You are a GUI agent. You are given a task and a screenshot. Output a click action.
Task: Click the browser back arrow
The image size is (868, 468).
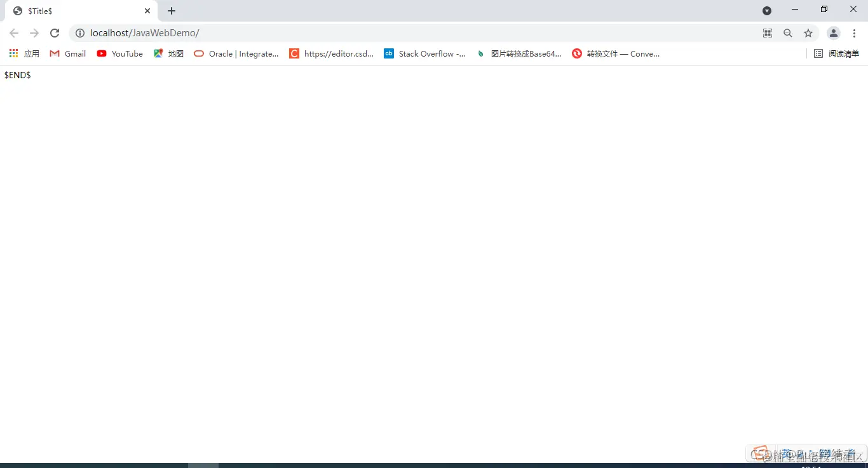click(x=14, y=33)
